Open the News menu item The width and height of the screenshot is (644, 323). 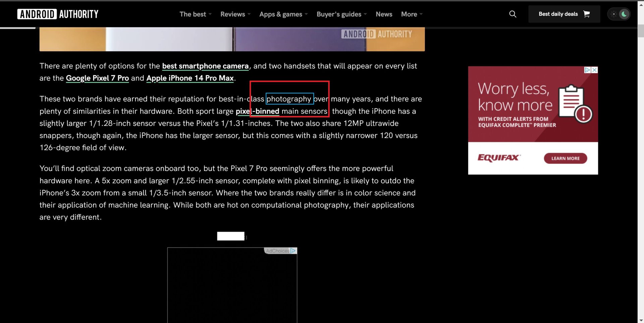(384, 14)
